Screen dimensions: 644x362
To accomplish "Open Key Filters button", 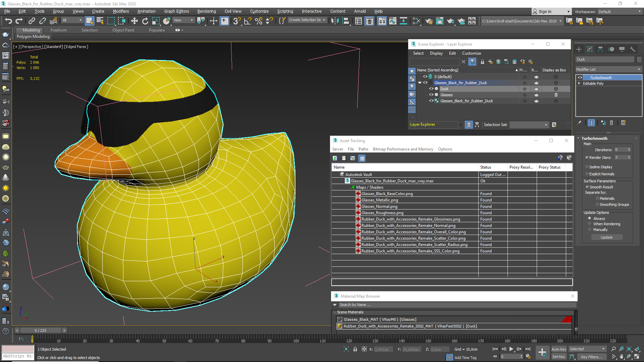I will click(591, 357).
